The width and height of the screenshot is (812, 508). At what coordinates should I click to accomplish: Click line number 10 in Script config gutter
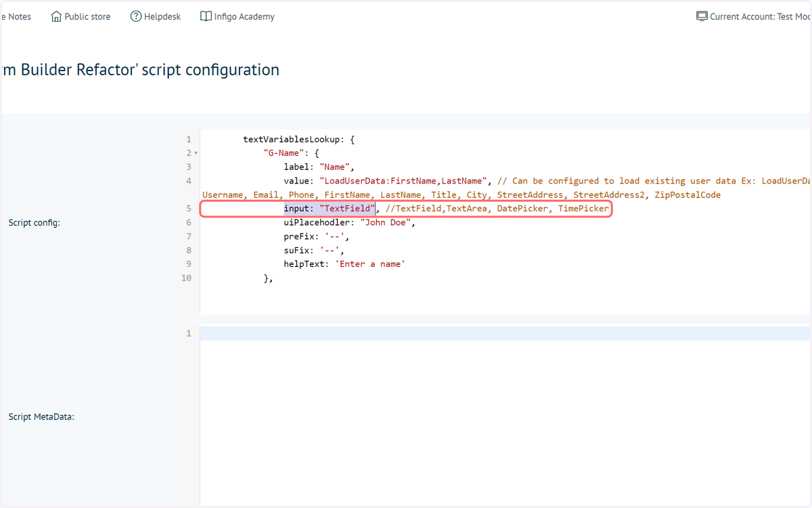186,278
